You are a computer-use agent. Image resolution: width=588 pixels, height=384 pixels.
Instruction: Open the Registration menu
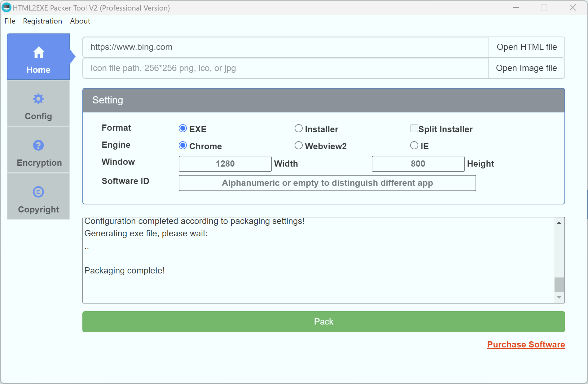42,21
